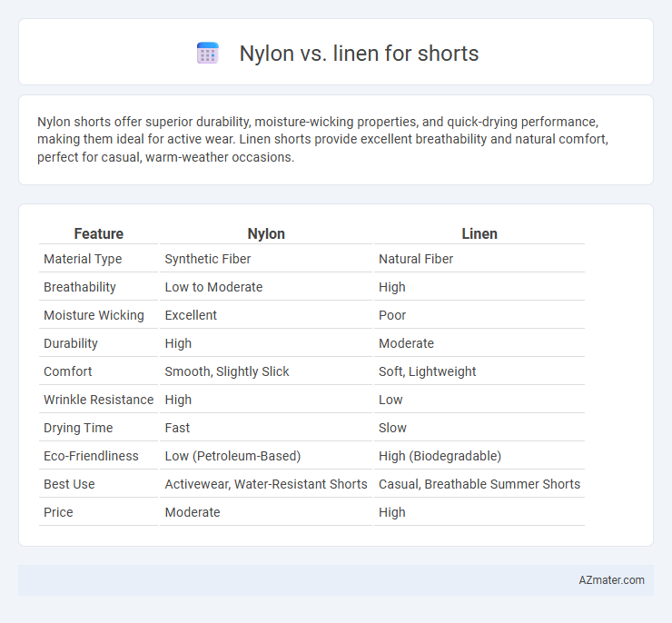Select the 'Moisture Wicking' row label

tap(94, 315)
